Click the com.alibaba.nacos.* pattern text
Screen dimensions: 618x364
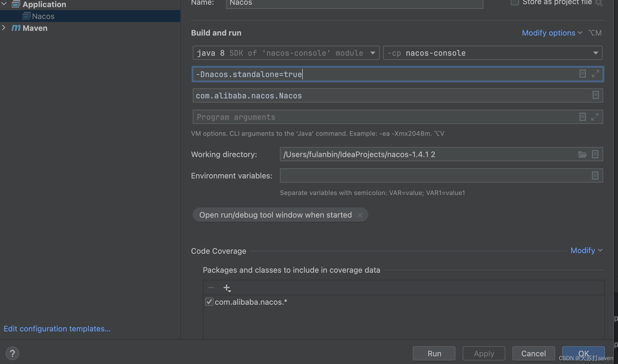coord(251,302)
